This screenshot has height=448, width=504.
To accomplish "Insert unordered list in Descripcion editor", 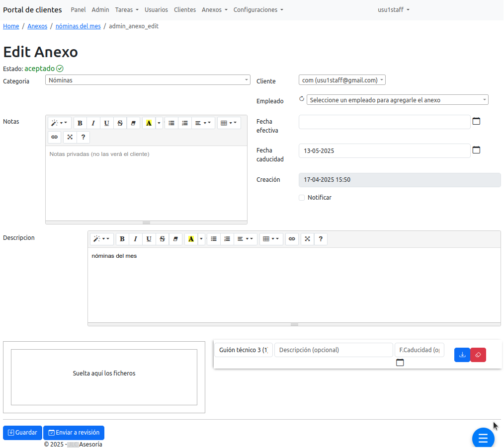I will coord(214,239).
